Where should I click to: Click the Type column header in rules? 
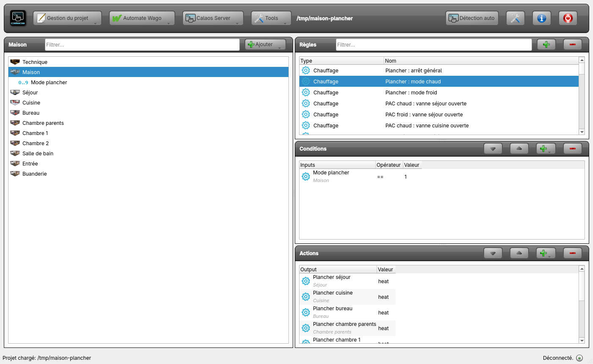tap(342, 61)
